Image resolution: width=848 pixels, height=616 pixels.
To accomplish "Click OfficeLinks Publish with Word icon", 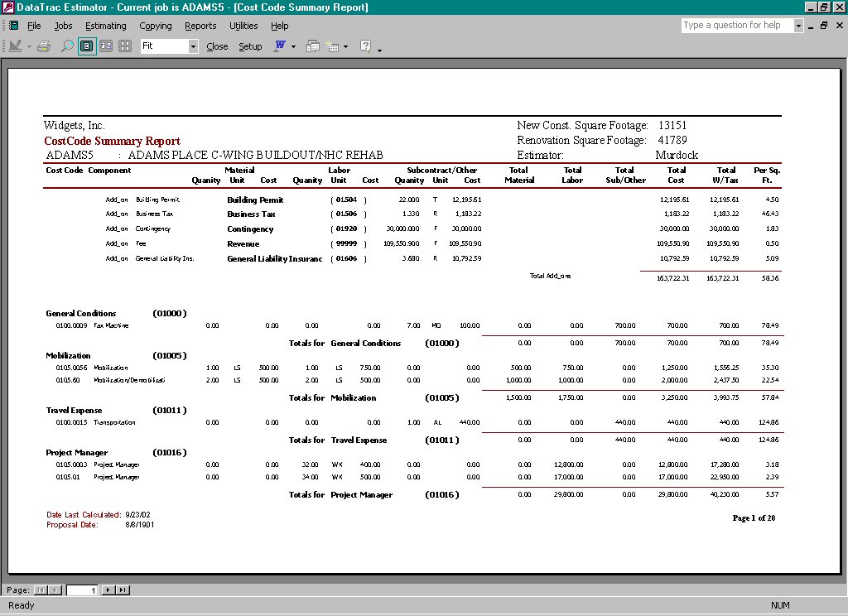I will click(x=280, y=46).
